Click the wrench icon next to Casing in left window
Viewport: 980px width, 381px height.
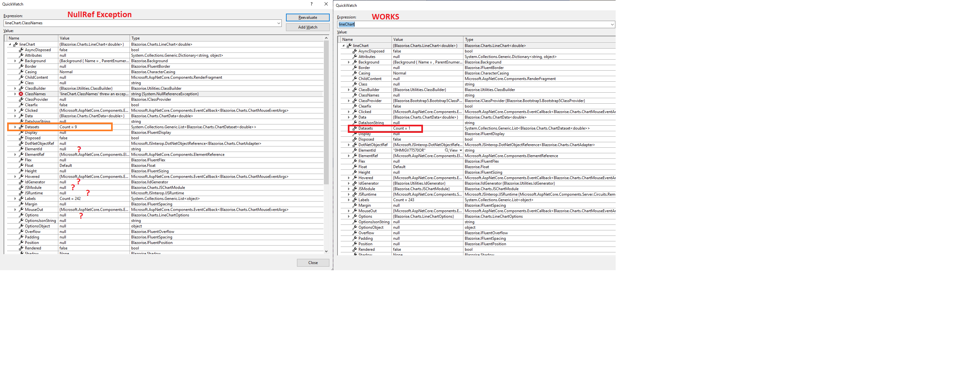coord(21,72)
